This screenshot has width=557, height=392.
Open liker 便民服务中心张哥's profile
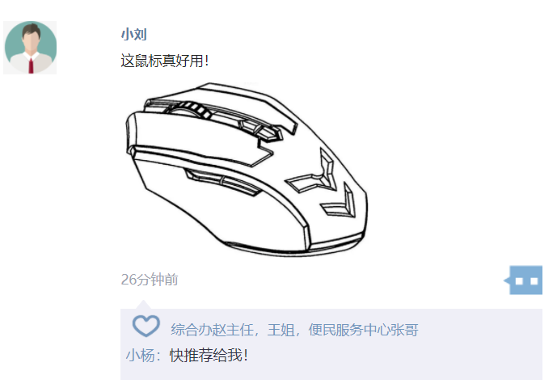[x=363, y=330]
